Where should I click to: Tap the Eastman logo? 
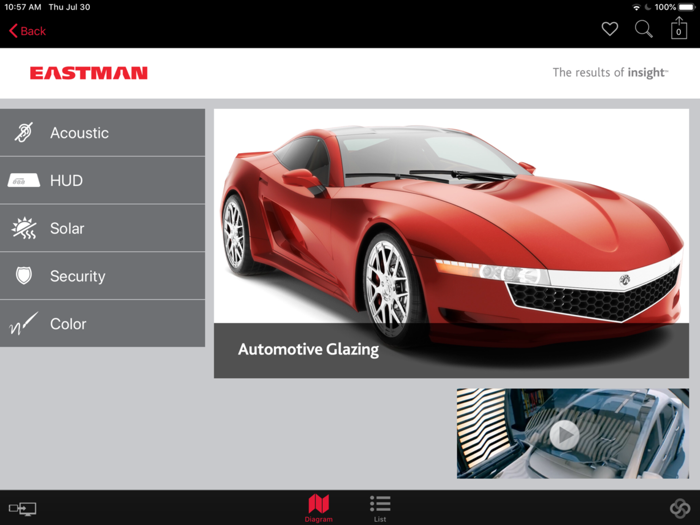point(89,73)
